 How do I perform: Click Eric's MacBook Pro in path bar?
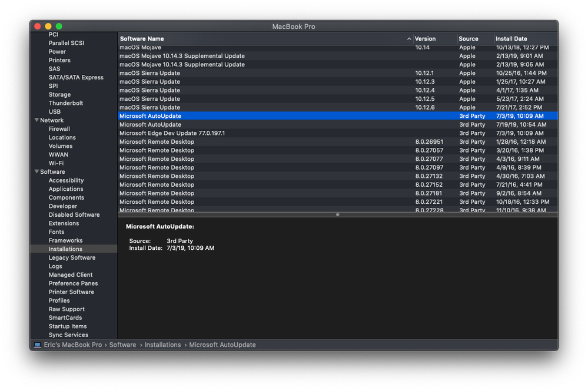coord(73,345)
